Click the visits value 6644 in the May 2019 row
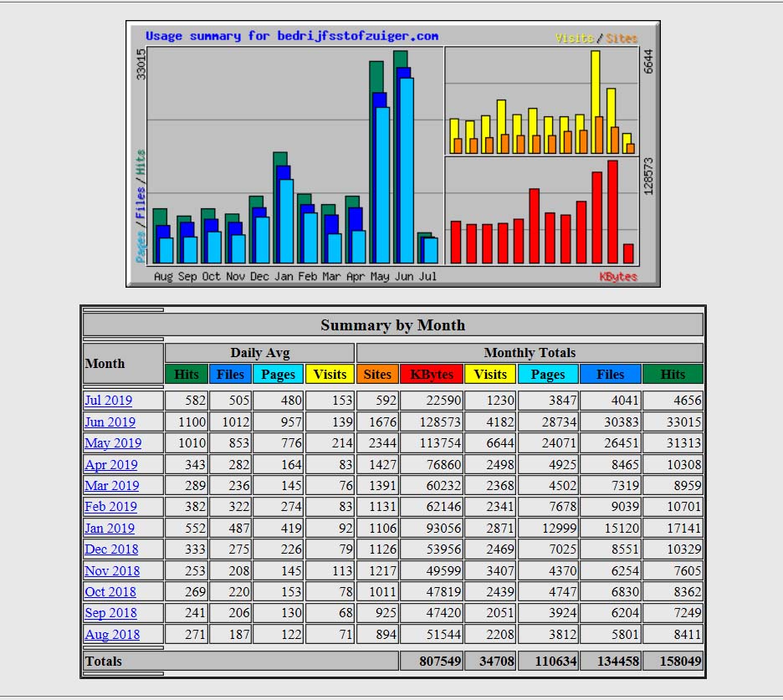This screenshot has height=700, width=783. (500, 443)
